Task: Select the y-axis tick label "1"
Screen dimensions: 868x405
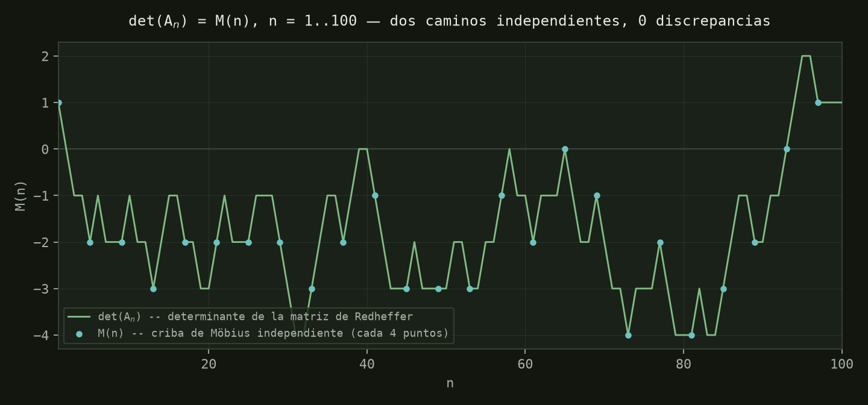Action: coord(46,102)
